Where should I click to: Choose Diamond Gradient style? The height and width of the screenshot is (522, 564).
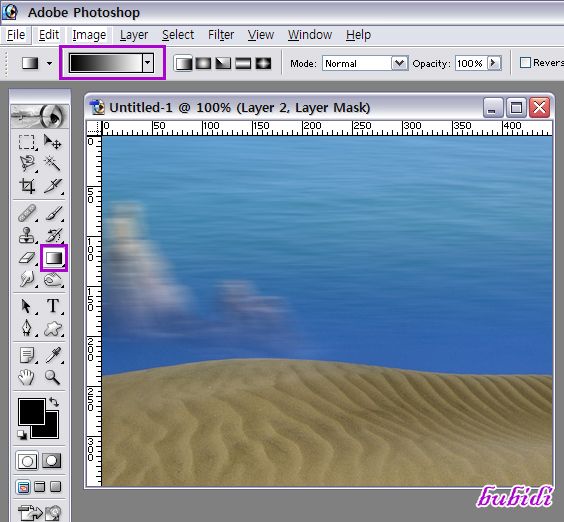(x=263, y=64)
